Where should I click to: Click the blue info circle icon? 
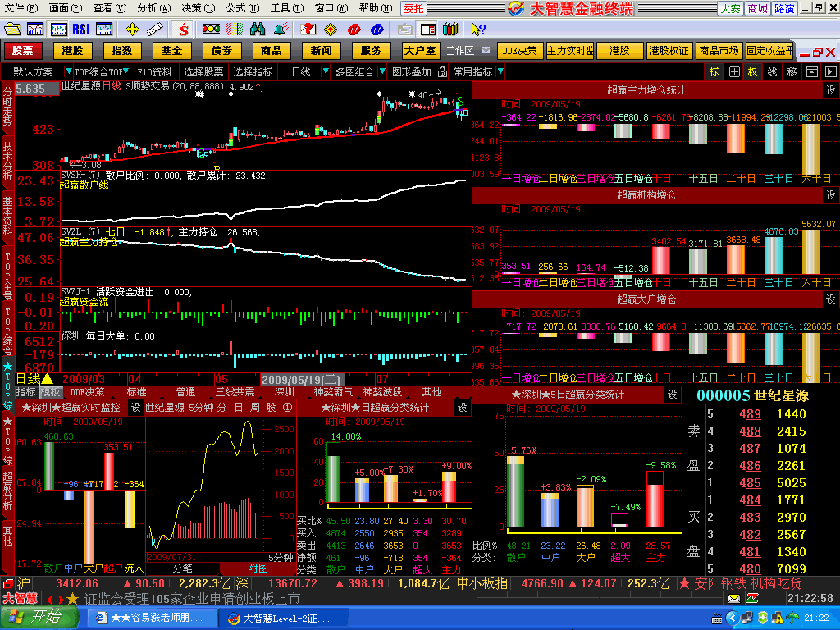[x=377, y=29]
